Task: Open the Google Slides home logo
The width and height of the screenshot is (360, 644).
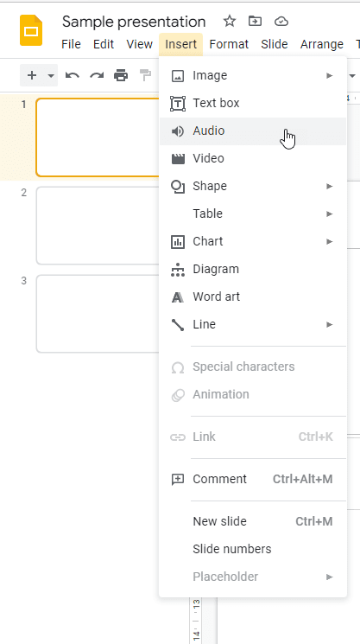Action: pos(31,30)
